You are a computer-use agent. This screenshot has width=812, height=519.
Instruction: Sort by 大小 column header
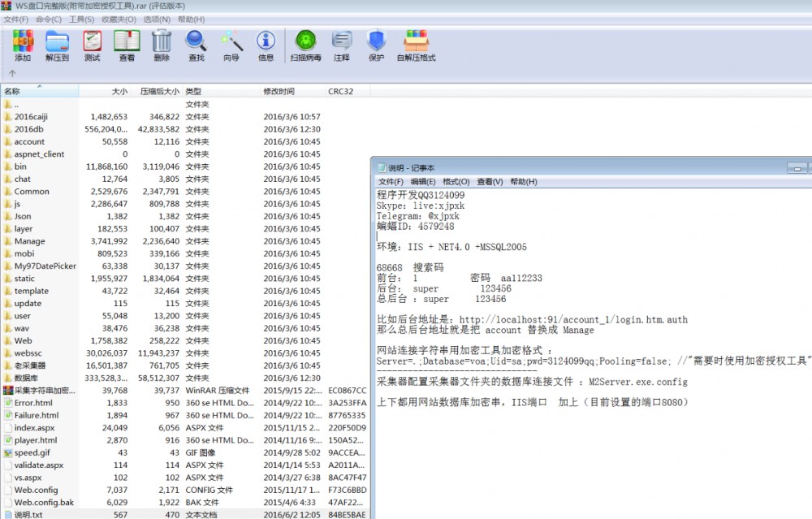[104, 91]
